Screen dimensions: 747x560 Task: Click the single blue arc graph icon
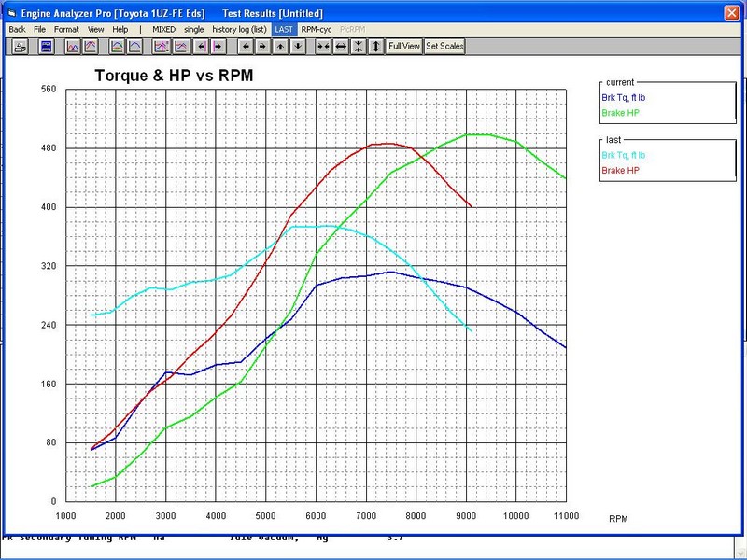click(134, 46)
